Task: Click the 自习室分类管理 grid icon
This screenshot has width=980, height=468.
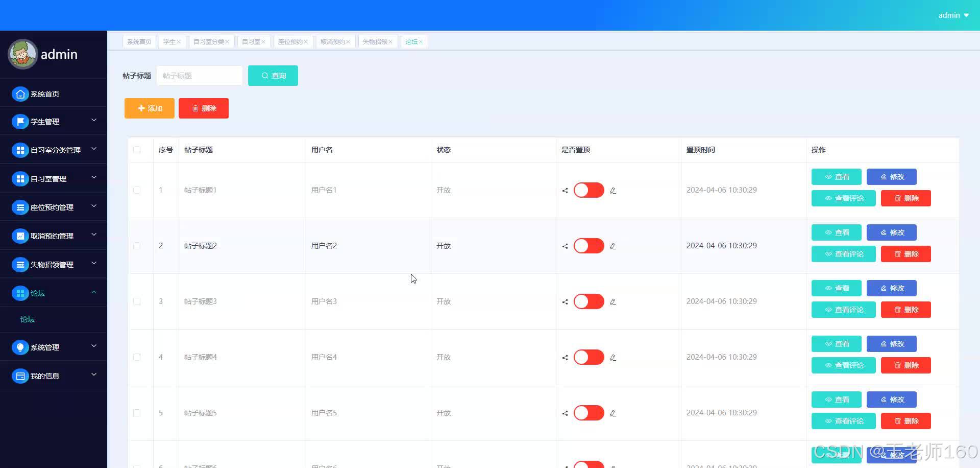Action: click(20, 150)
